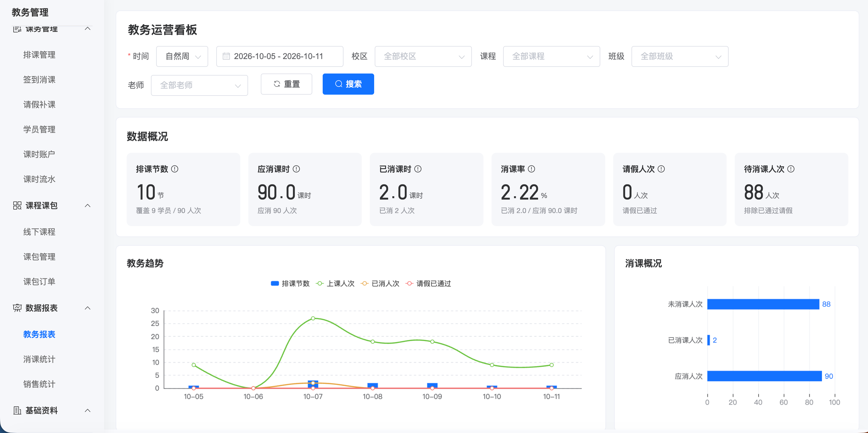Click the 10-07 上课人次 peak data point
Viewport: 868px width, 433px height.
tap(313, 318)
